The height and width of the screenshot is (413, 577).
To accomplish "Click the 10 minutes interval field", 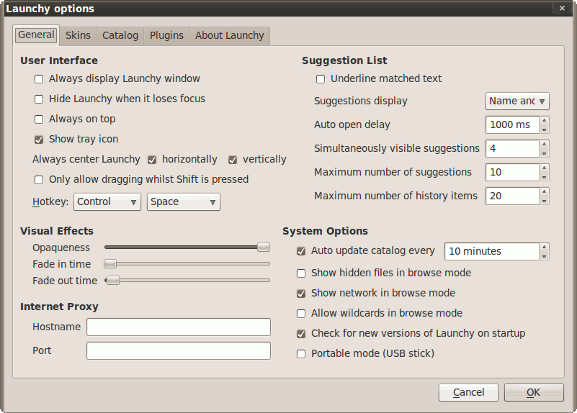I will (492, 251).
